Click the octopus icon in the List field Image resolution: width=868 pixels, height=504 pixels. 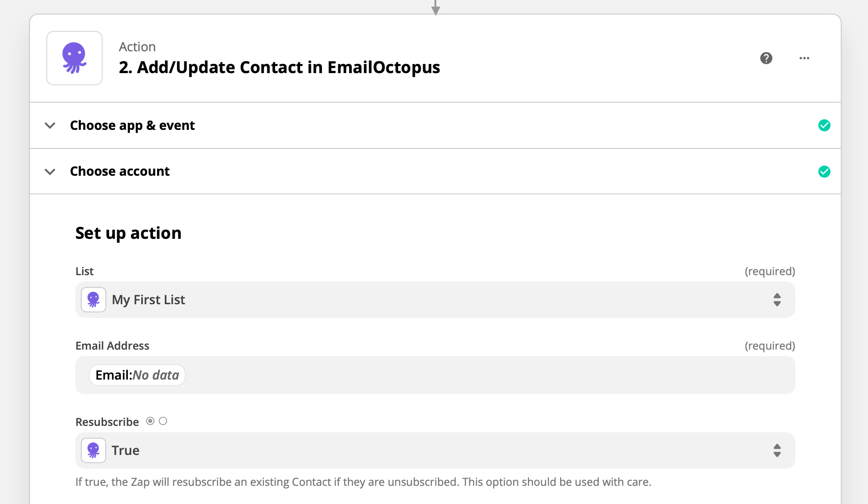pyautogui.click(x=93, y=300)
